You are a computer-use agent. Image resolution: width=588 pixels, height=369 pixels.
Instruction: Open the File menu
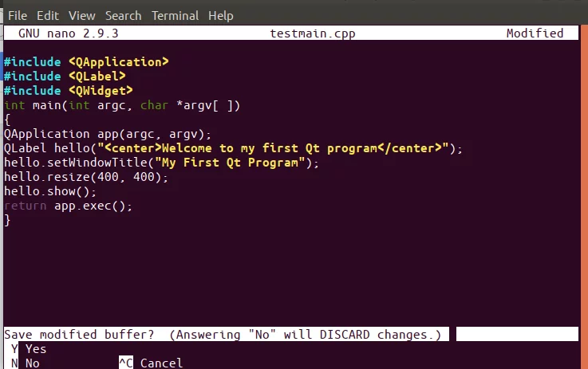click(18, 16)
